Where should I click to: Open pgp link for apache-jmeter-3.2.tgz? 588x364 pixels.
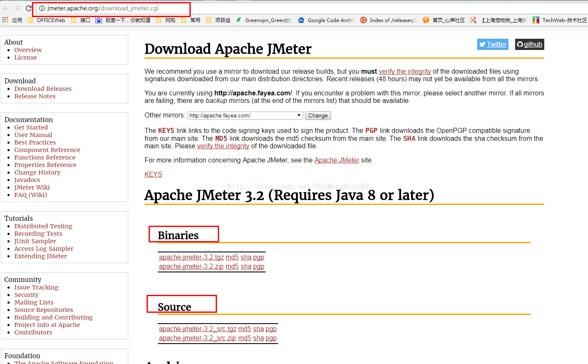coord(259,257)
